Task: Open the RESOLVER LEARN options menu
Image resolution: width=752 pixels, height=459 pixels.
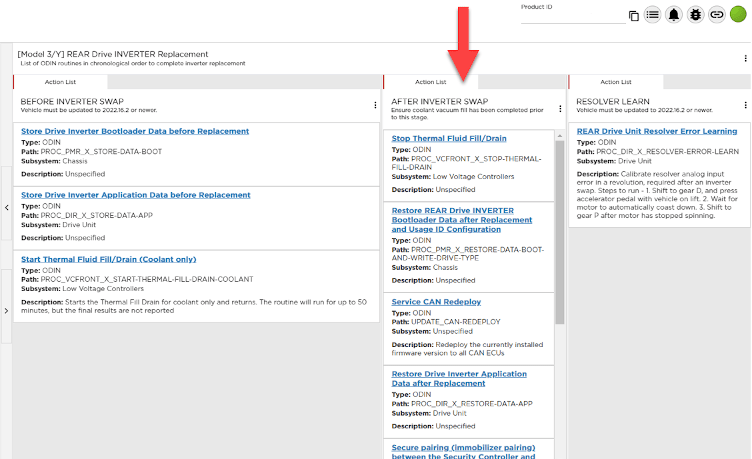Action: tap(744, 105)
